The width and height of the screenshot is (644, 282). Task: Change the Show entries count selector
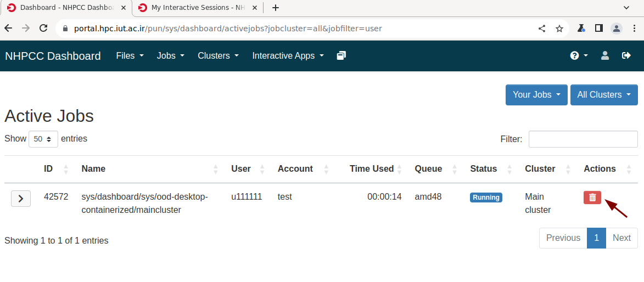pos(43,139)
